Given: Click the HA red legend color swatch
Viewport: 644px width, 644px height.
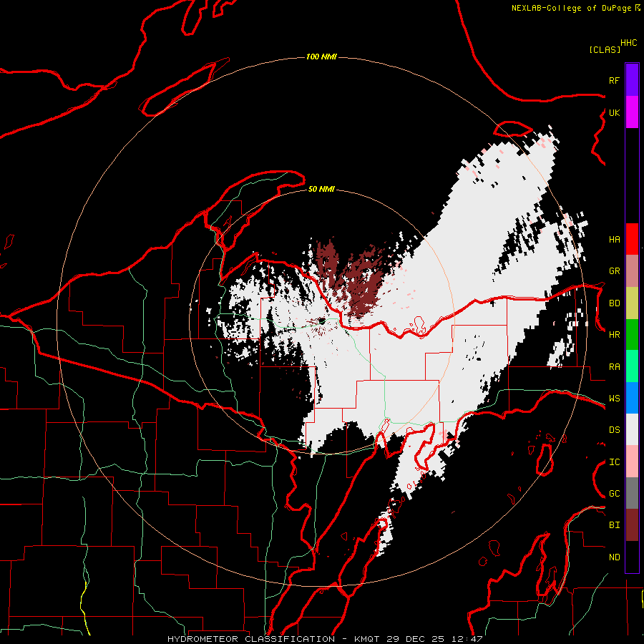Looking at the screenshot, I should [x=632, y=239].
